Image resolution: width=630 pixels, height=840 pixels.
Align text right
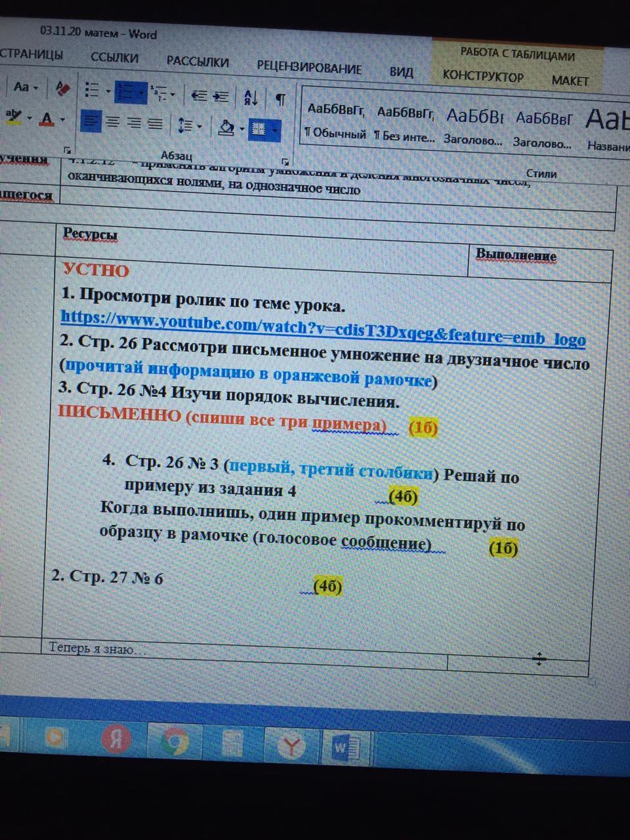tap(134, 123)
